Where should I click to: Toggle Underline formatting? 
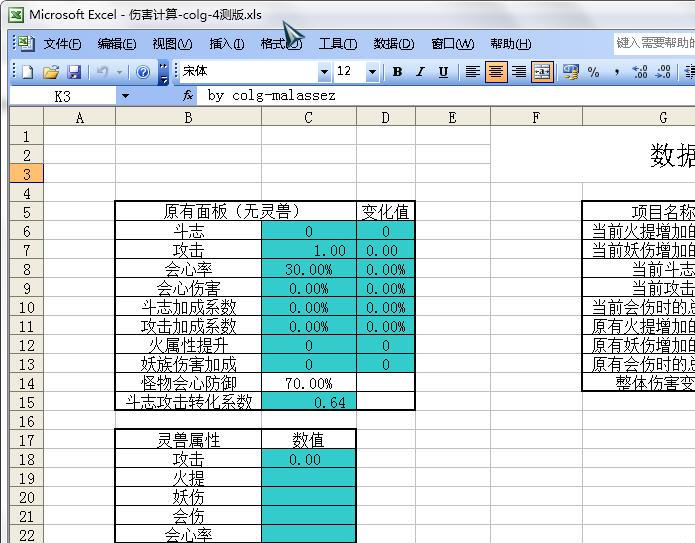441,72
